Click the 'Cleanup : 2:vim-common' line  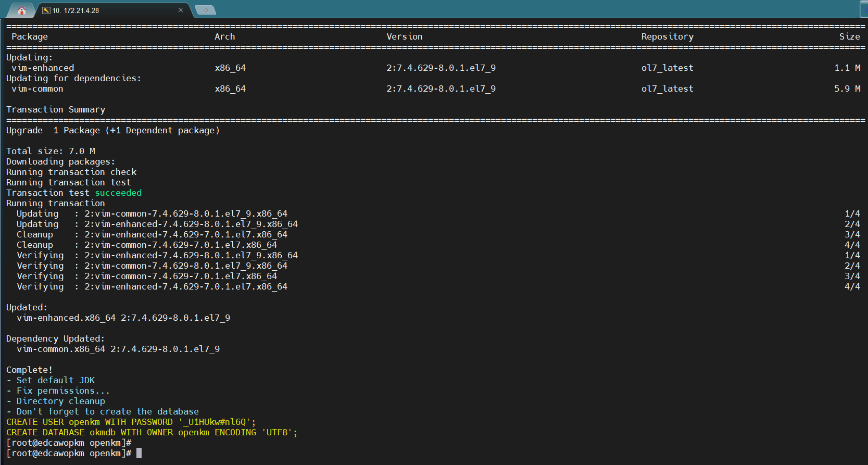point(147,245)
